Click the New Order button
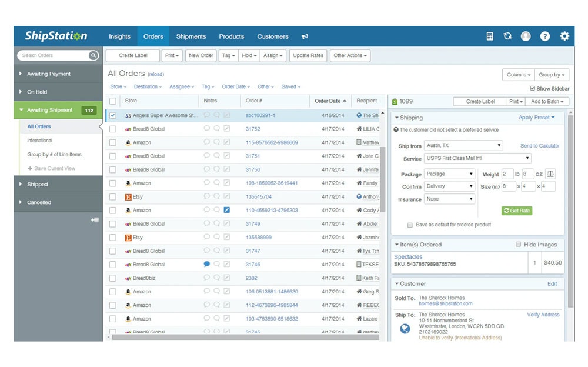This screenshot has width=588, height=367. [201, 55]
